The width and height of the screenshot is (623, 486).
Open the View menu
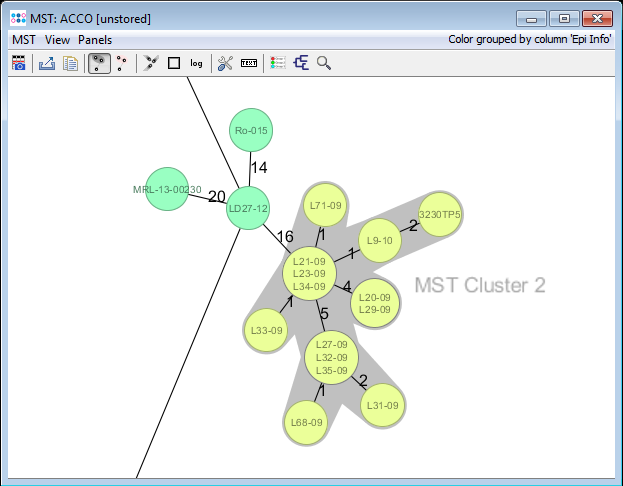pyautogui.click(x=57, y=40)
